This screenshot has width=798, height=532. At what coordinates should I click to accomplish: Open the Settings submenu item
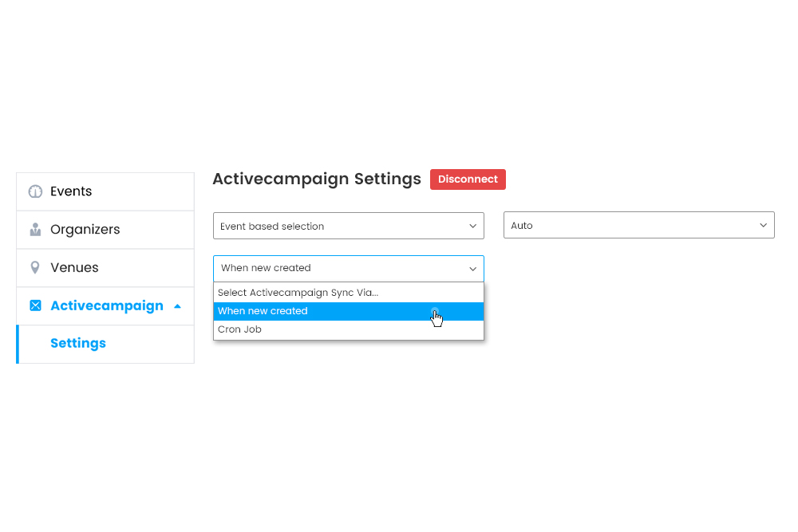[78, 344]
